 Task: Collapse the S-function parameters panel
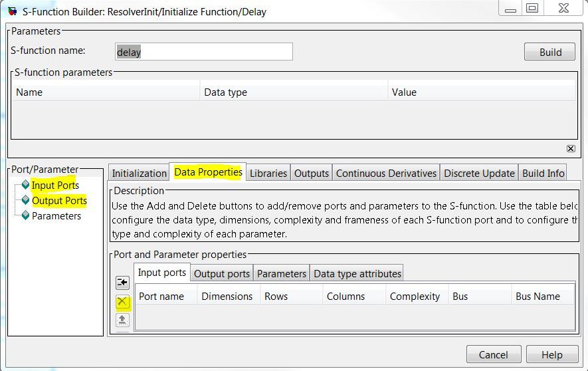point(570,148)
